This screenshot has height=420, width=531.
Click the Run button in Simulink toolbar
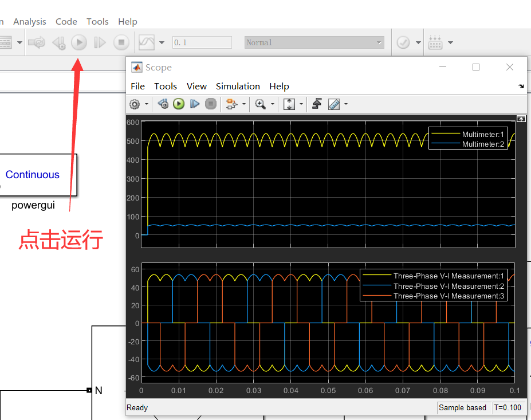(79, 42)
